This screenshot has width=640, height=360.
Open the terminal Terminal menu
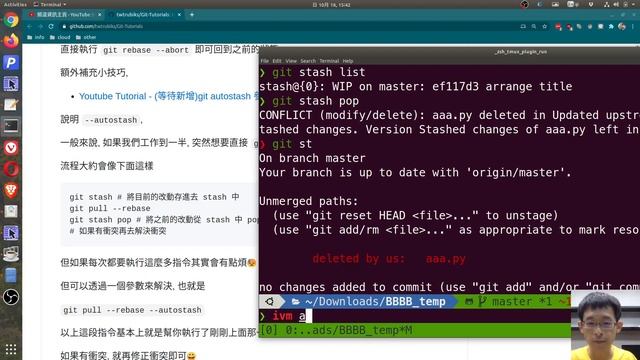(329, 61)
